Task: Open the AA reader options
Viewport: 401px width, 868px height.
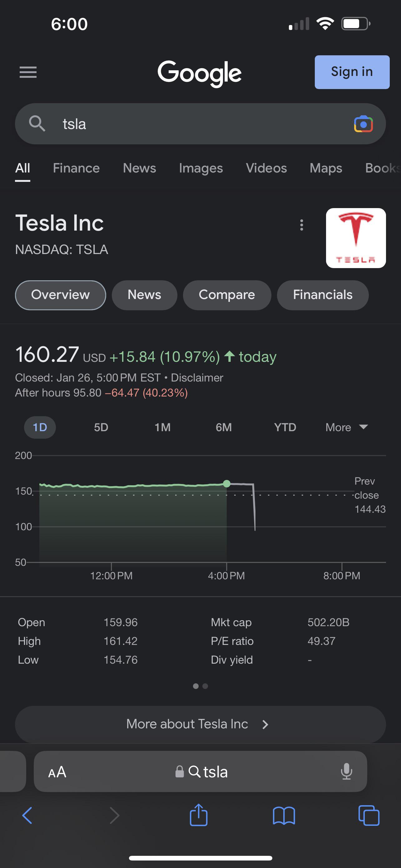Action: click(57, 772)
